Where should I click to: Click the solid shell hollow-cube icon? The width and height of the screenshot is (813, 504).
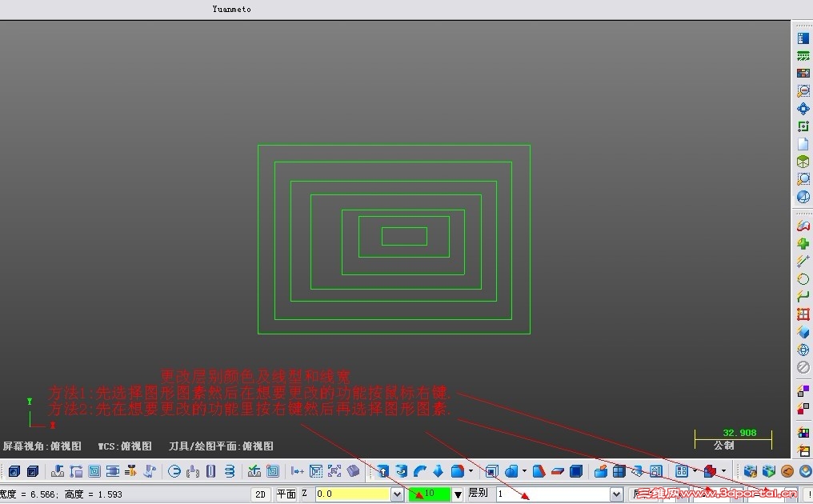[491, 471]
